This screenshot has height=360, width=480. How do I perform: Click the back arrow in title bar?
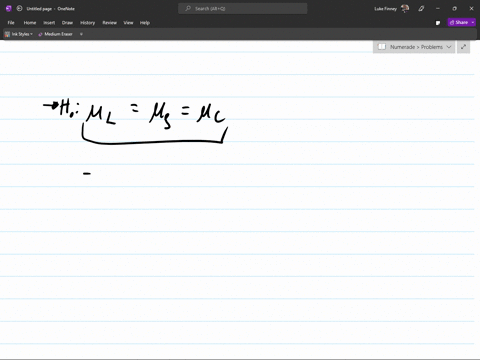pos(19,9)
